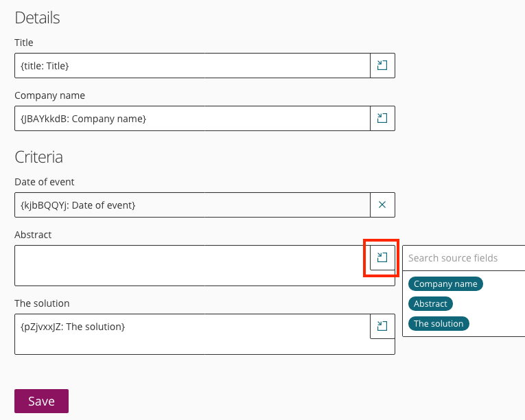The image size is (525, 420).
Task: Pick The solution source field tag
Action: point(439,323)
